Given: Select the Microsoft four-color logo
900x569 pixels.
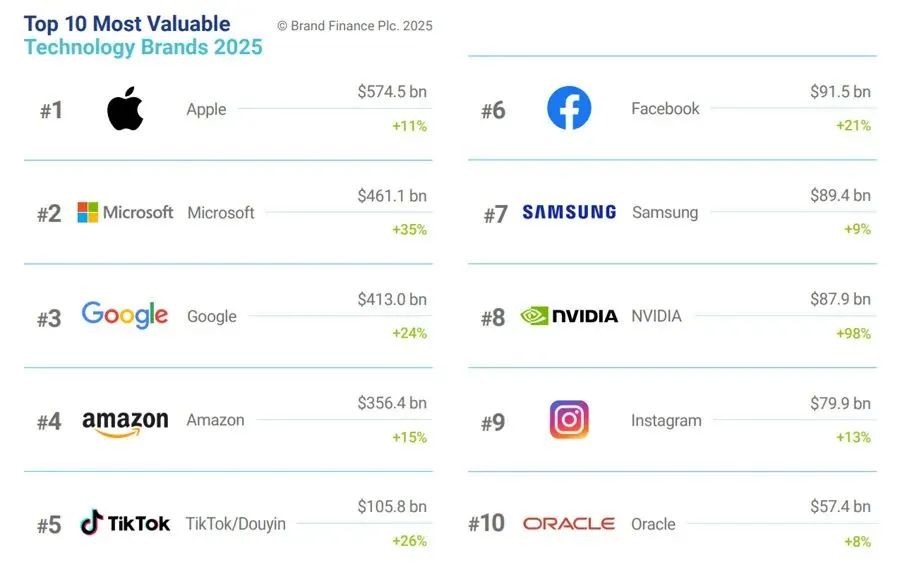Looking at the screenshot, I should pos(125,212).
